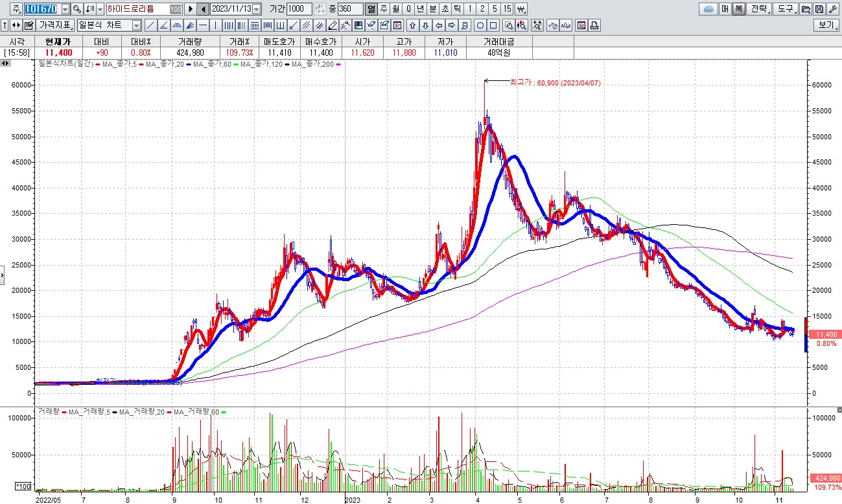Click MA_종가,20 legend label
This screenshot has height=504, width=842.
165,63
